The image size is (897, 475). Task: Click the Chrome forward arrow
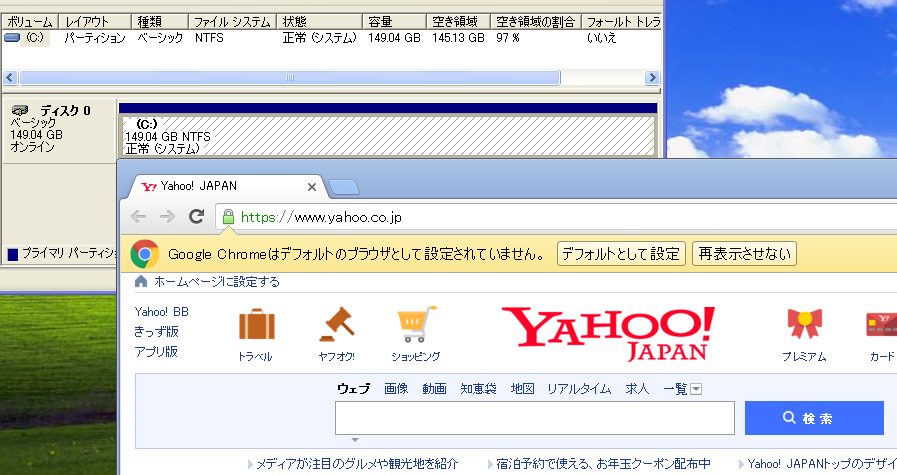(x=167, y=216)
